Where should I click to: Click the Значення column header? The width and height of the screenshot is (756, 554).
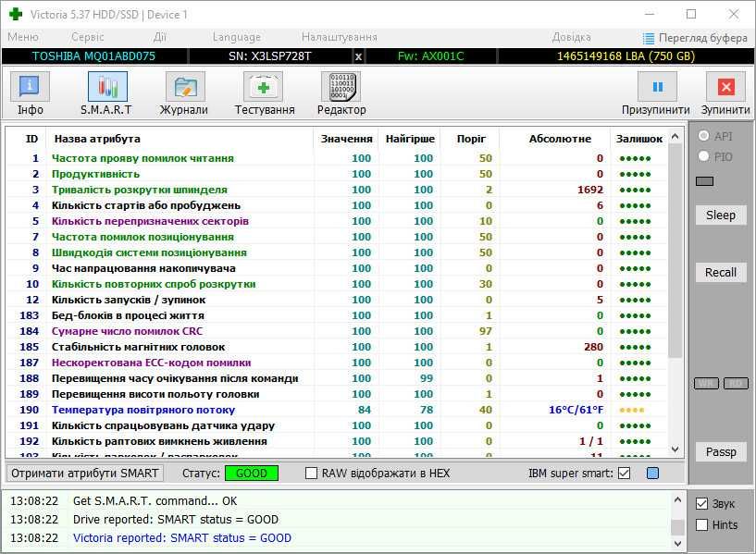pyautogui.click(x=347, y=139)
